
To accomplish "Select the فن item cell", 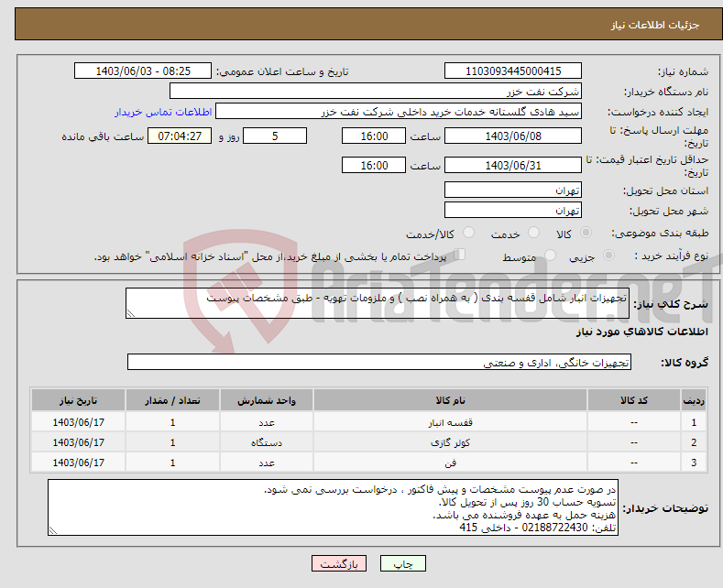I will tap(450, 463).
